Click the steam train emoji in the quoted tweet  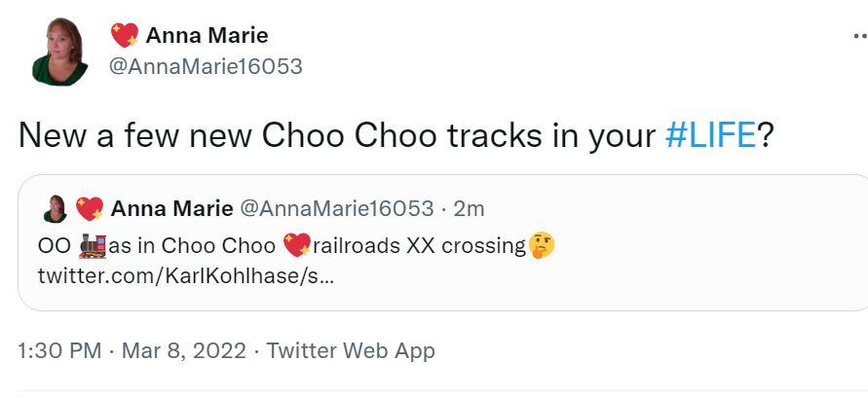[x=93, y=245]
